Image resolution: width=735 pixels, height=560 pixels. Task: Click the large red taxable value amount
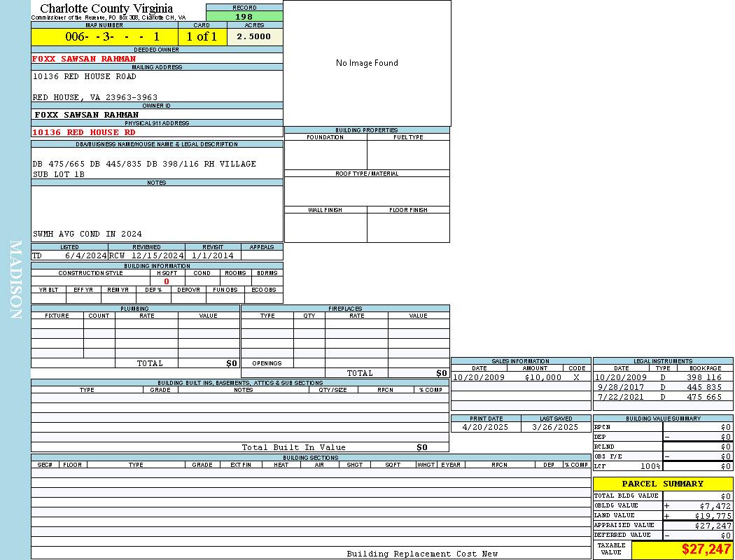706,549
